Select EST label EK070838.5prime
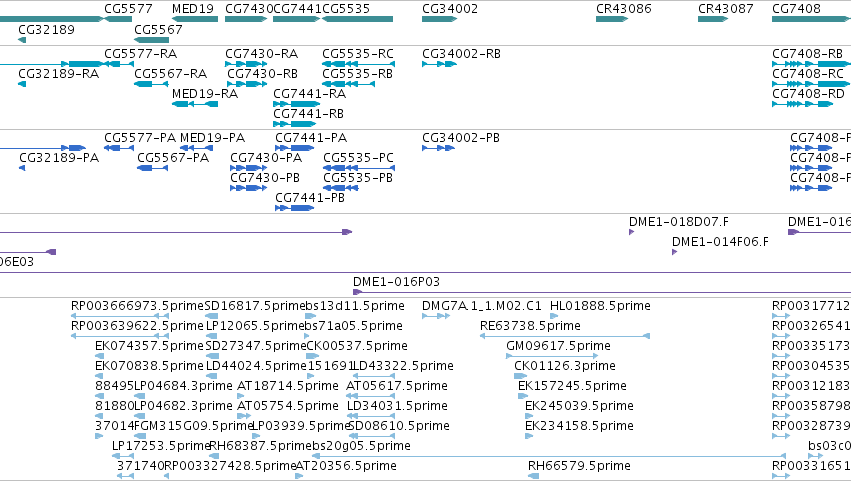 (149, 366)
